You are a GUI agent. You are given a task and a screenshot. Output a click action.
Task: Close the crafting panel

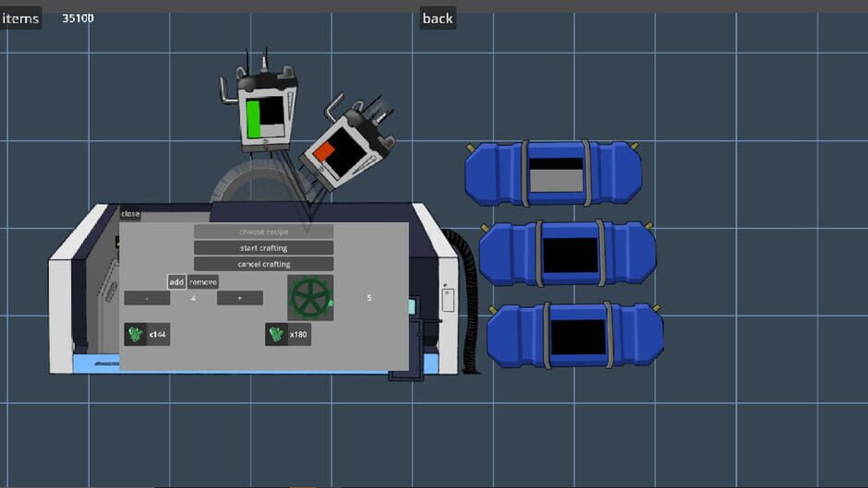click(130, 214)
